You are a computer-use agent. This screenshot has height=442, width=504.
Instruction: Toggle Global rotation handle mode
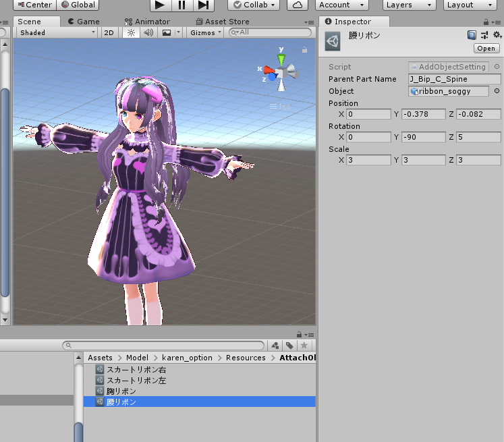pyautogui.click(x=78, y=5)
